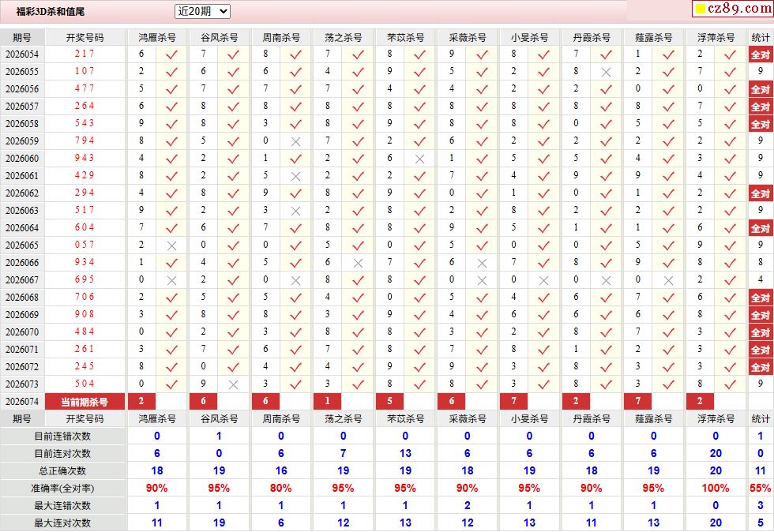Viewport: 774px width, 532px height.
Task: Click the 全对 badge for period 2026072
Action: [x=760, y=367]
